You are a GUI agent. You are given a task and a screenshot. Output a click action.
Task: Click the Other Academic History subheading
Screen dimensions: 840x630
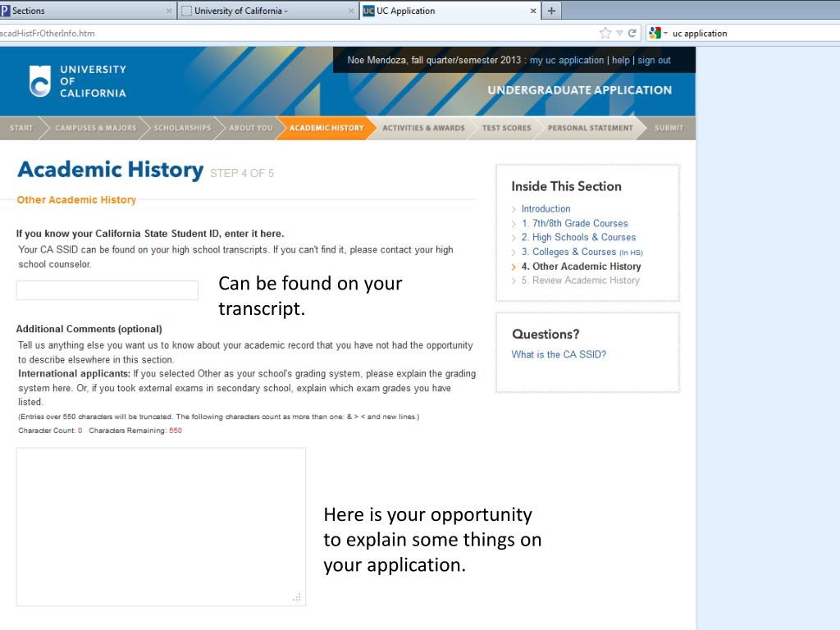click(x=76, y=200)
